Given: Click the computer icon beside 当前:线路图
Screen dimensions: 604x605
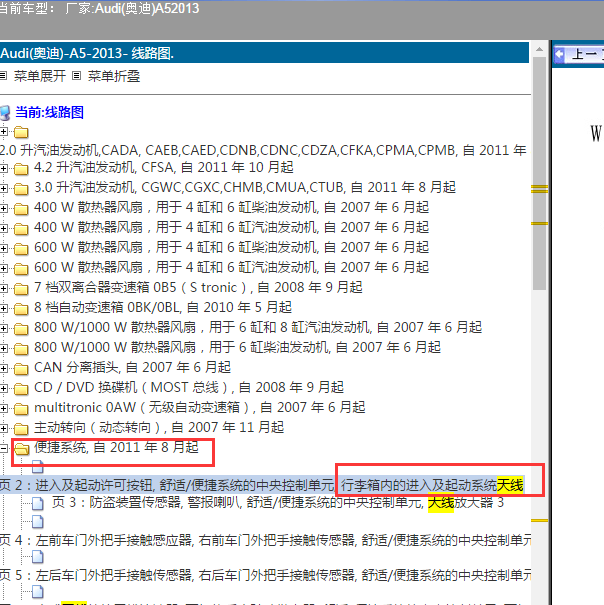Looking at the screenshot, I should [x=5, y=113].
